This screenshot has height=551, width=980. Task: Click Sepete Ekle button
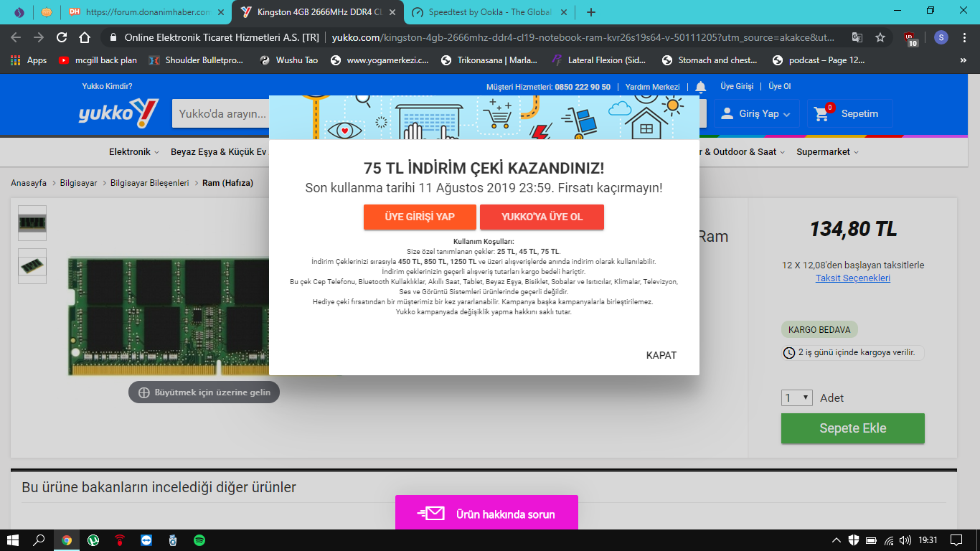coord(853,428)
